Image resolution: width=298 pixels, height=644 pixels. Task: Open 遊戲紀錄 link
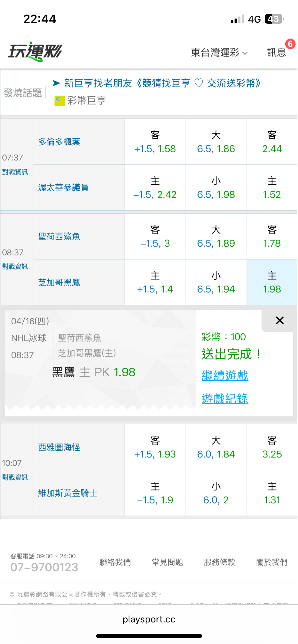pos(225,399)
